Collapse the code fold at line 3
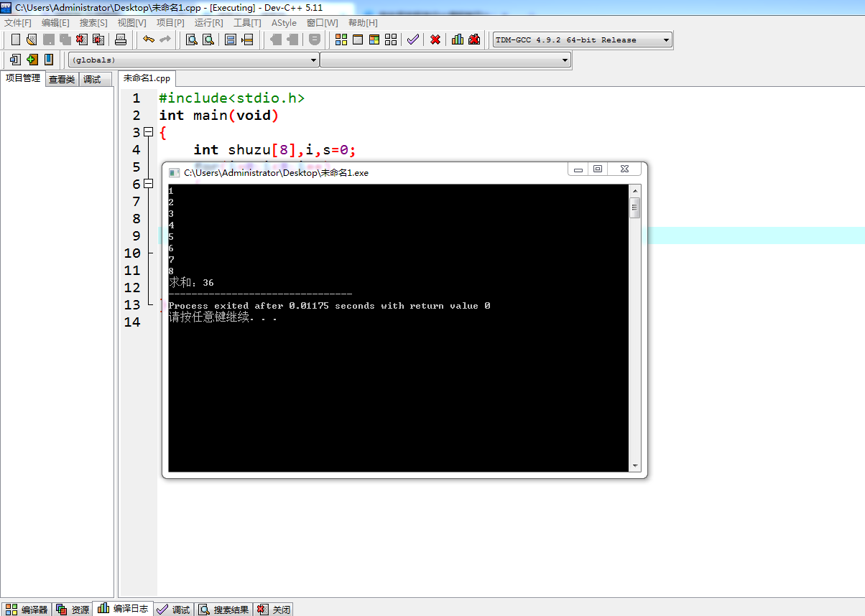The image size is (865, 616). (x=149, y=132)
